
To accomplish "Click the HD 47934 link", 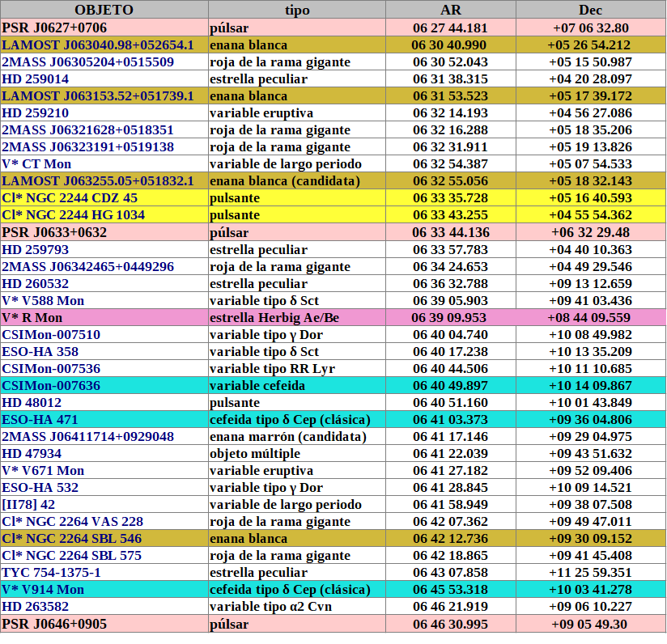I will tap(32, 454).
